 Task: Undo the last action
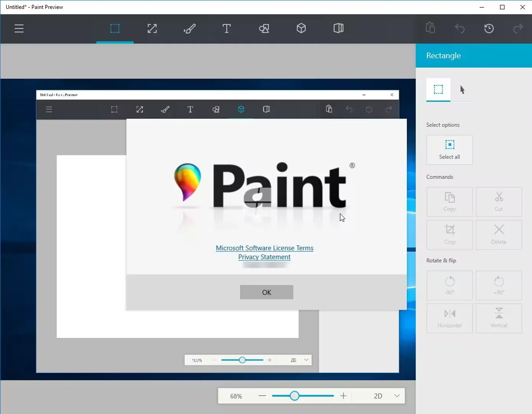(460, 28)
